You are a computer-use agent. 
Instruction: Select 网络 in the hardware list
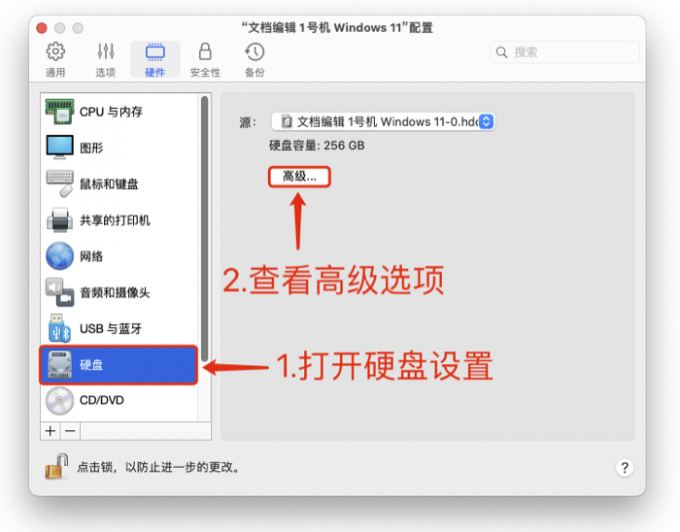(120, 256)
